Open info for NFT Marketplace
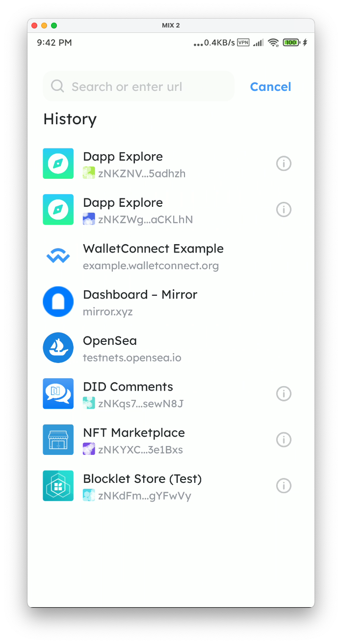 tap(284, 440)
